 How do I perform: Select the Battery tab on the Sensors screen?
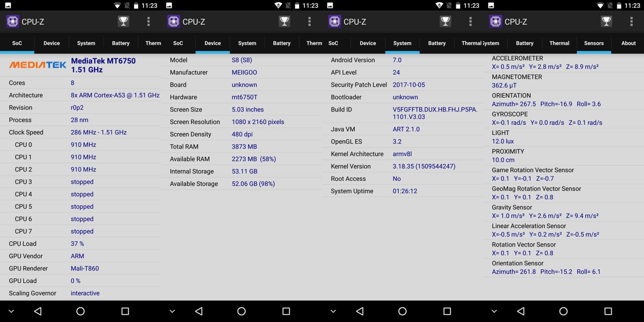525,43
